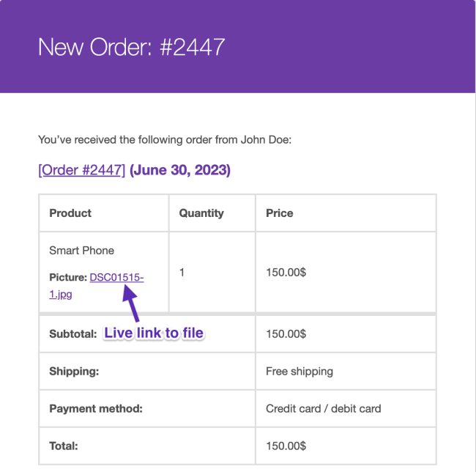Open the DSC01515-1.jpg file link

coord(116,278)
